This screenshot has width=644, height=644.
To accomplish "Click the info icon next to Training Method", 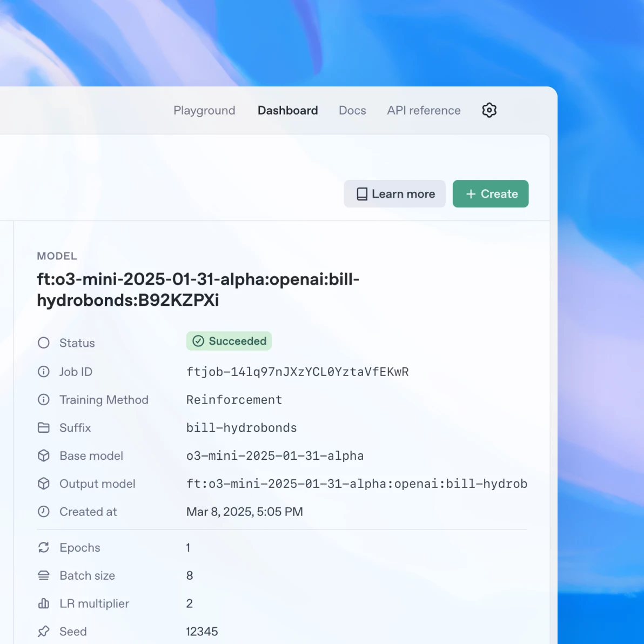I will point(43,400).
